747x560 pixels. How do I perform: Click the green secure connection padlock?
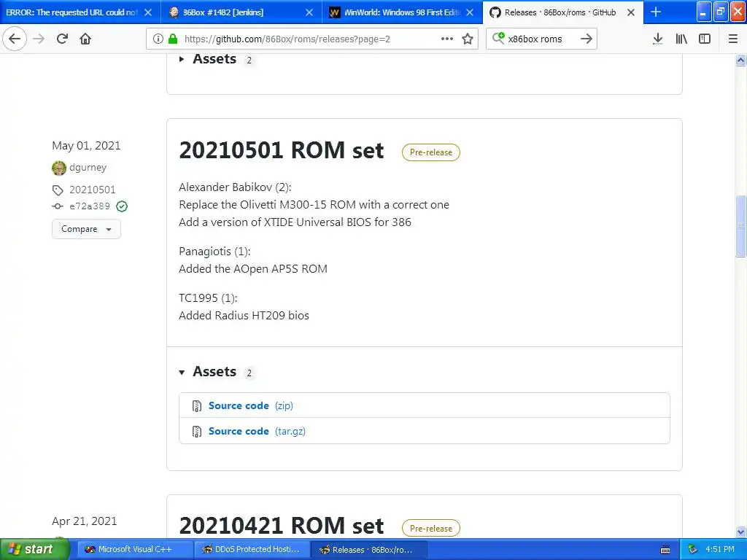(173, 39)
